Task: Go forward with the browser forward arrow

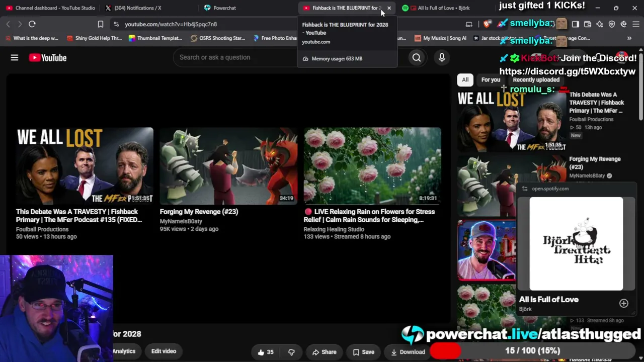Action: (20, 24)
